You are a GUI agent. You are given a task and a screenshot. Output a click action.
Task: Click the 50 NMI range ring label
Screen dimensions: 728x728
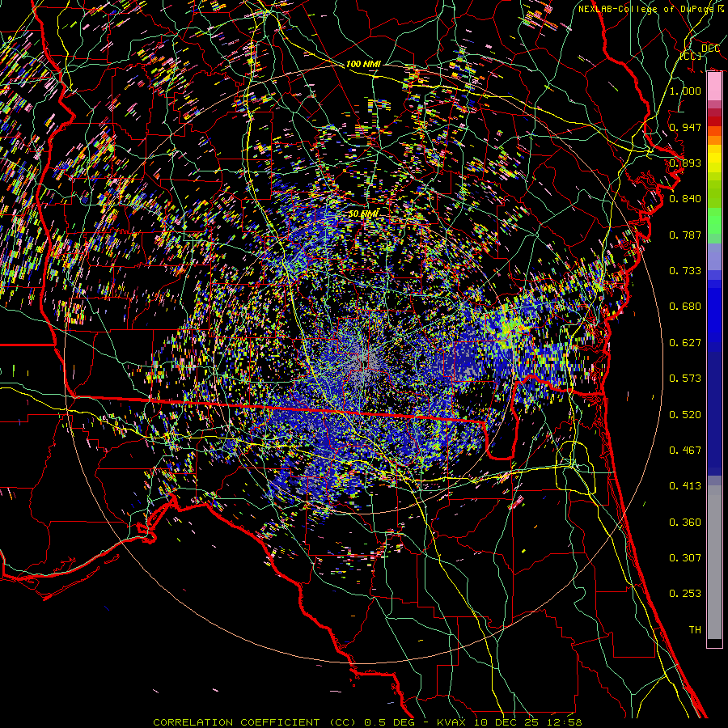(x=363, y=214)
